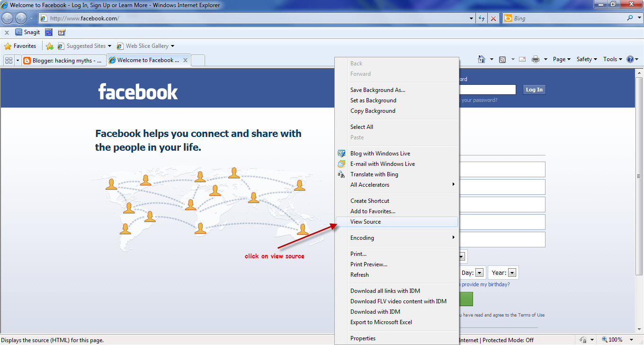Click Create Shortcut in context menu
Screen dimensions: 644x345
(397, 201)
